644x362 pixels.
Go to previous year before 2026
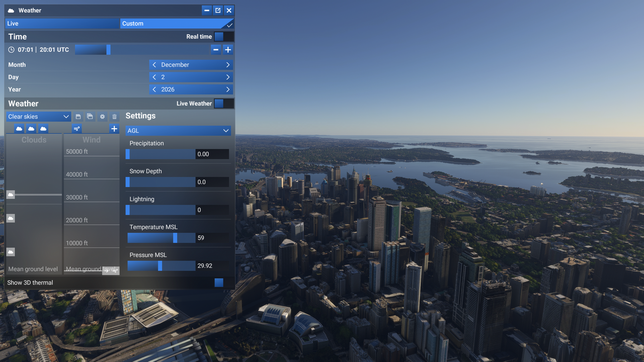tap(154, 89)
